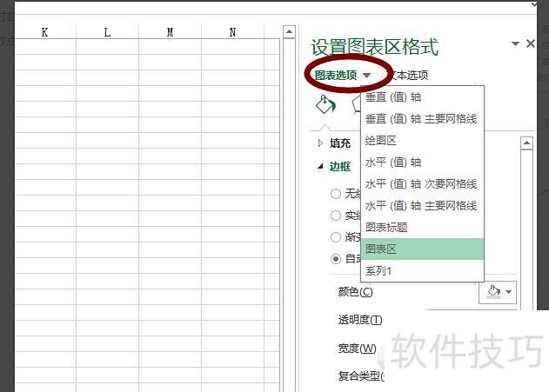This screenshot has width=549, height=392.
Task: Select 图表标题 in the list
Action: tap(422, 228)
